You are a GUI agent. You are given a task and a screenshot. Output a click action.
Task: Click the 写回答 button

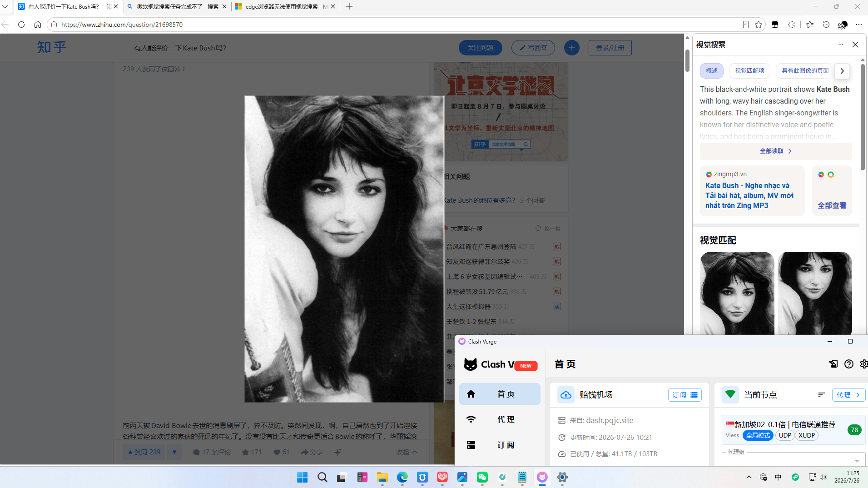(x=533, y=48)
